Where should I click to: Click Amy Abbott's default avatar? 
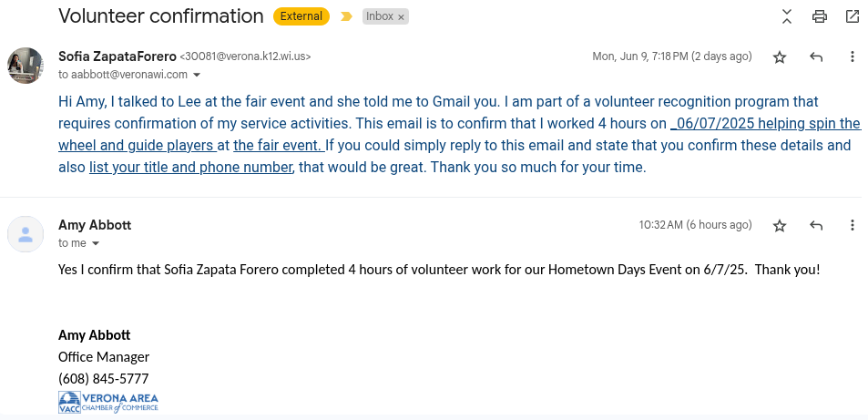(x=26, y=234)
